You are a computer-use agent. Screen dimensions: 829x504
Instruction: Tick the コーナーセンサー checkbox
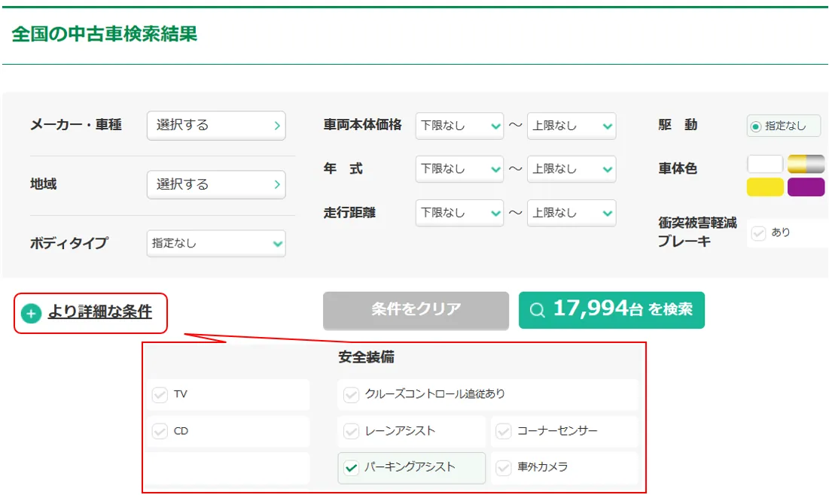coord(504,432)
